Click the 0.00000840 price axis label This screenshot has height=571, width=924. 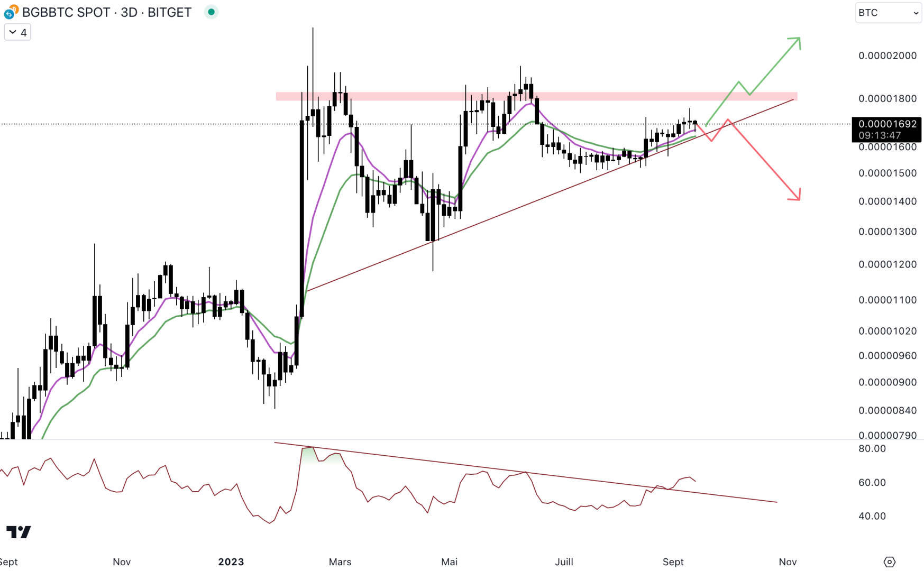888,410
